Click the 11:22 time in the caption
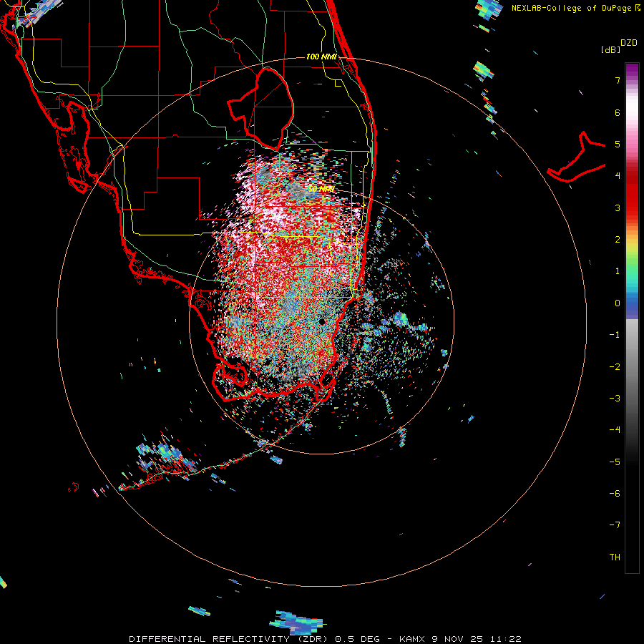Screen dimensions: 644x644 [506, 639]
